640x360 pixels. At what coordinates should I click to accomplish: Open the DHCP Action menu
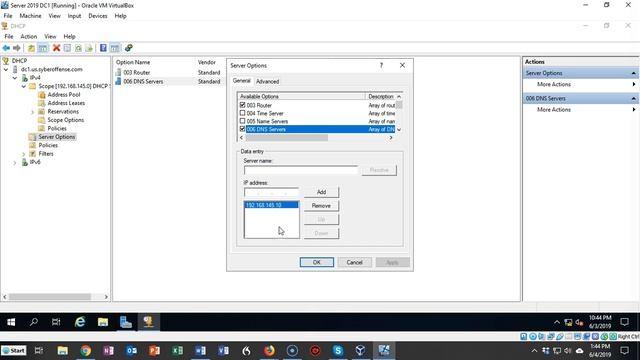click(29, 36)
